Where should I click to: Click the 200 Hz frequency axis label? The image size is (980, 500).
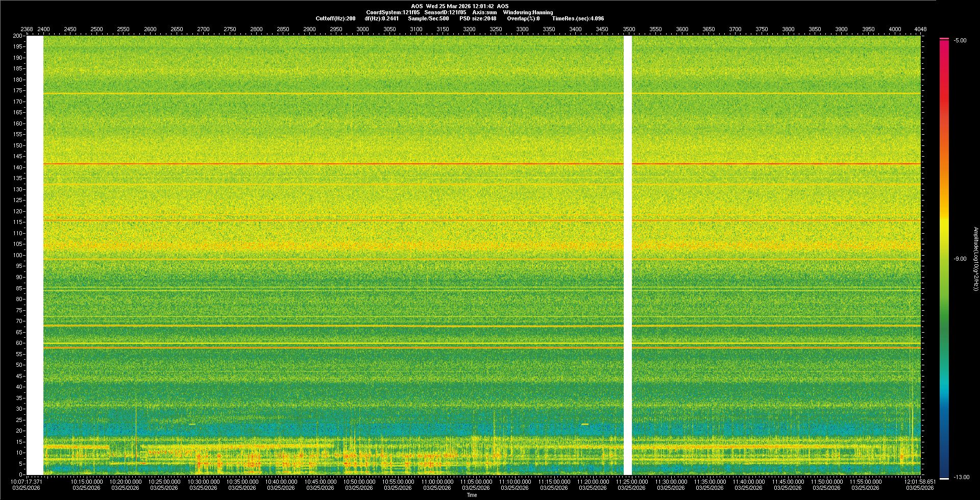[x=17, y=36]
